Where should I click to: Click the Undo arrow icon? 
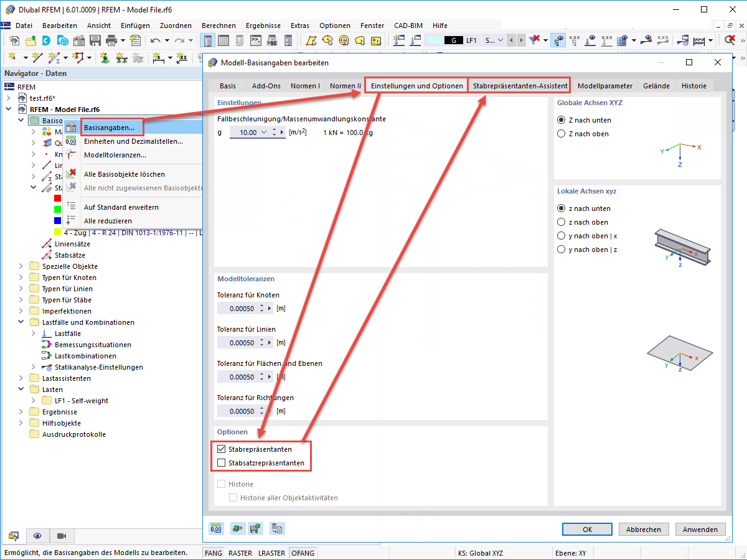click(156, 40)
